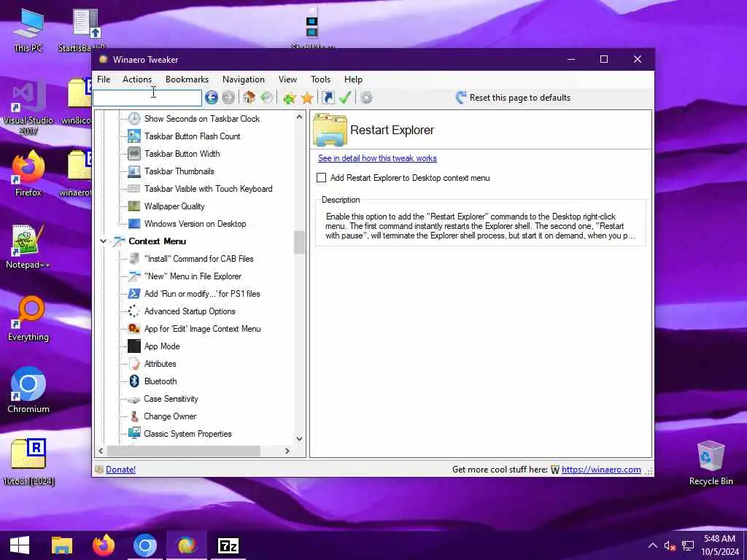Click Reset this page to defaults

(x=513, y=98)
